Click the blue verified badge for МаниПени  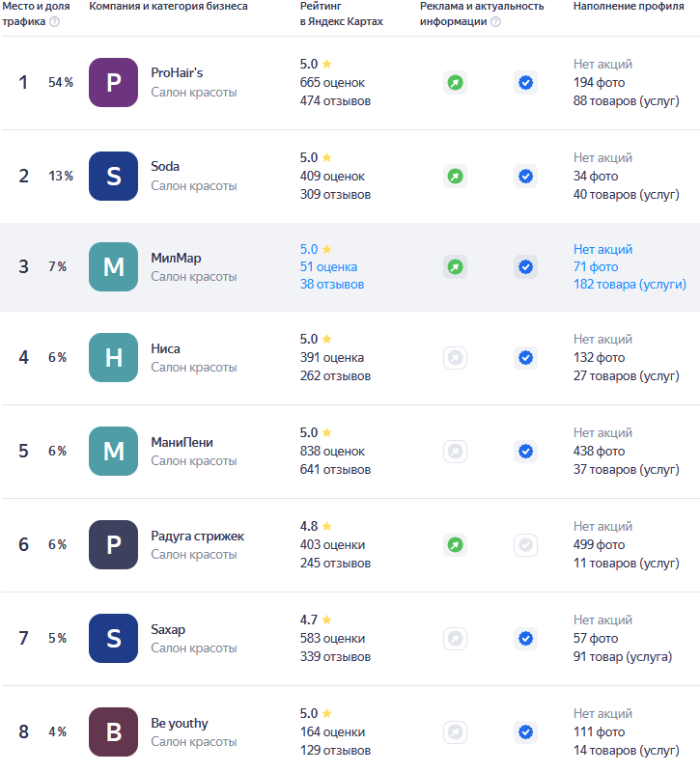pos(525,451)
